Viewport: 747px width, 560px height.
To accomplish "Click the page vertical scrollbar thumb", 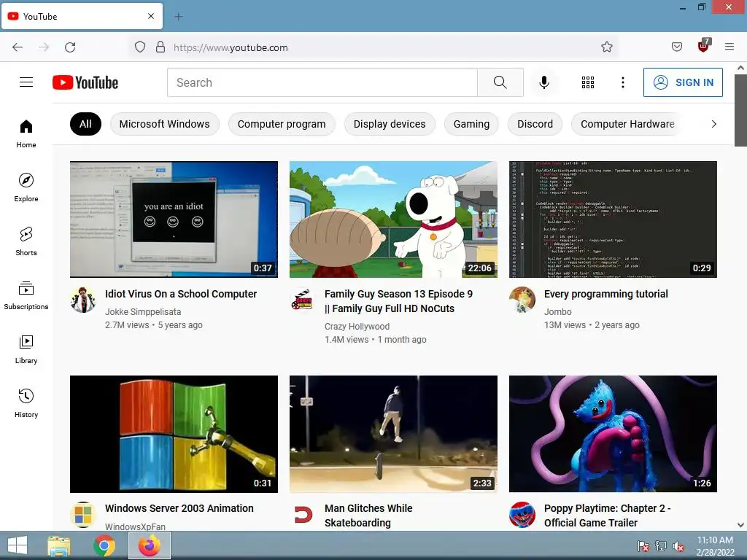I will click(741, 111).
